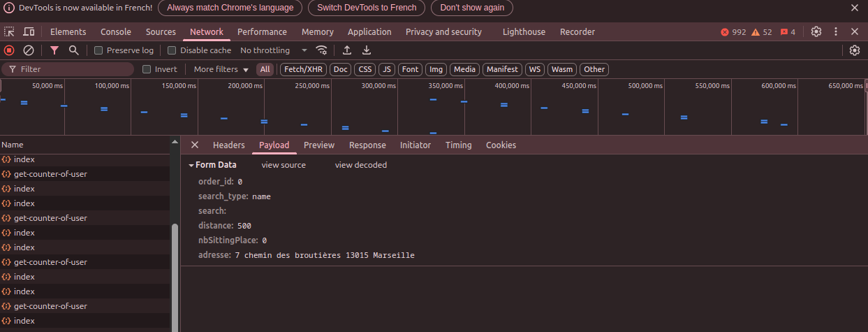The width and height of the screenshot is (868, 332).
Task: Check the Disable cache checkbox
Action: [x=172, y=50]
